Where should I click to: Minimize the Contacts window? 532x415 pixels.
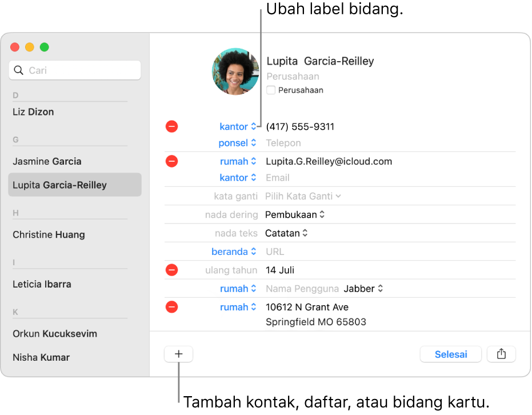(x=30, y=47)
